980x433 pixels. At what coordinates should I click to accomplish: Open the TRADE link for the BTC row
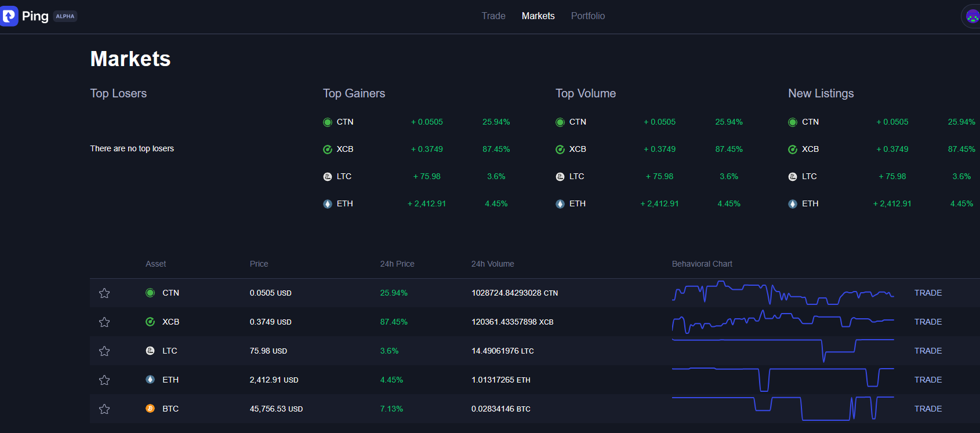(x=928, y=409)
